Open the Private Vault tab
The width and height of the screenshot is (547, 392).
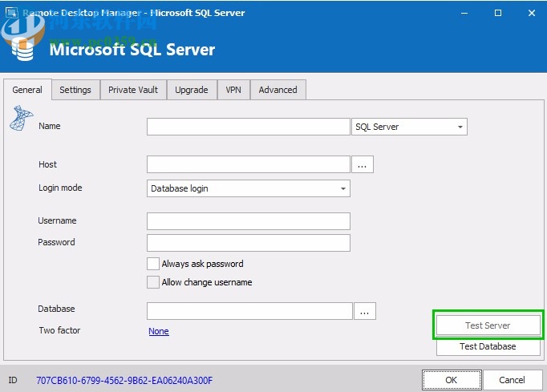tap(133, 90)
